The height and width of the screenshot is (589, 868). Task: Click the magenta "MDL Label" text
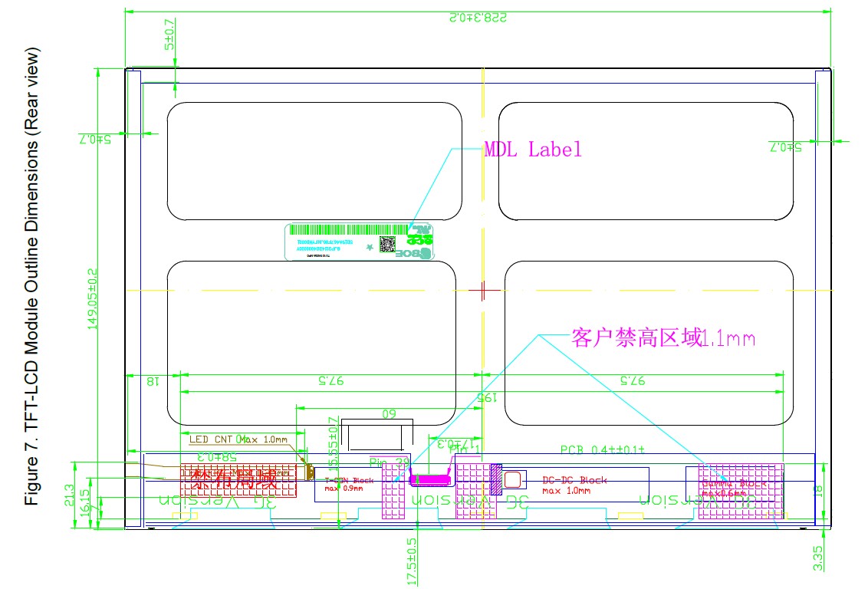click(x=533, y=150)
